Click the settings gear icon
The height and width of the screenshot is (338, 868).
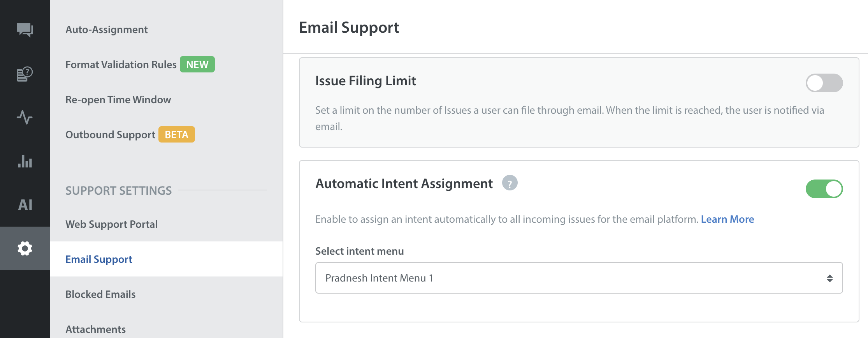(x=25, y=248)
